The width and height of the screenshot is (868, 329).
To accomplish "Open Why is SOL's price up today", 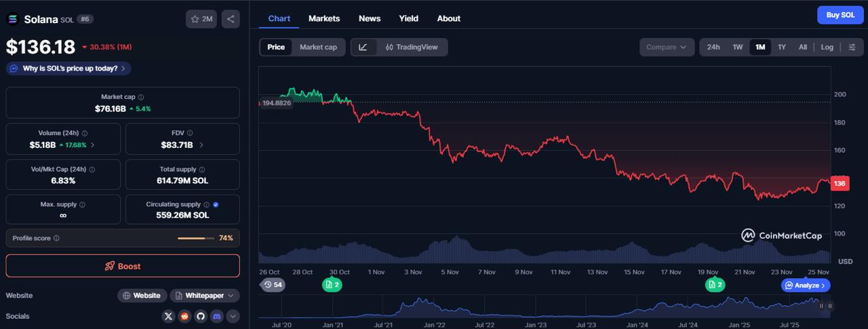I will 68,69.
